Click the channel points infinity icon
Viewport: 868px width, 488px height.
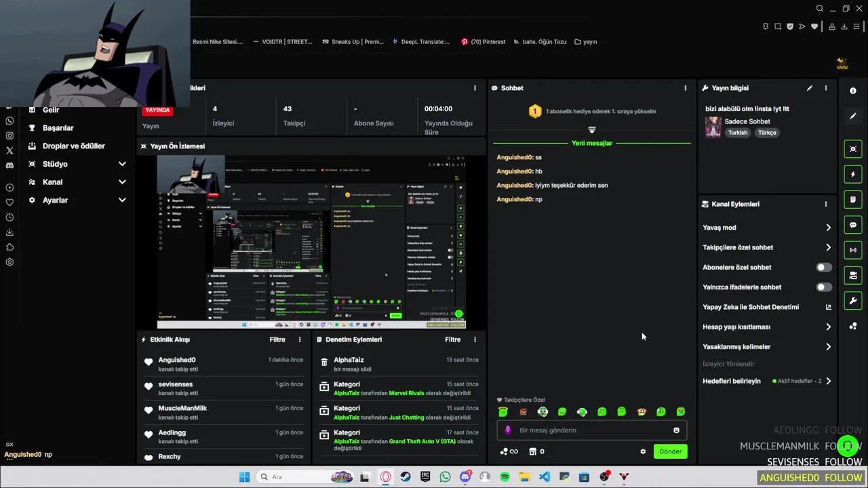(509, 451)
